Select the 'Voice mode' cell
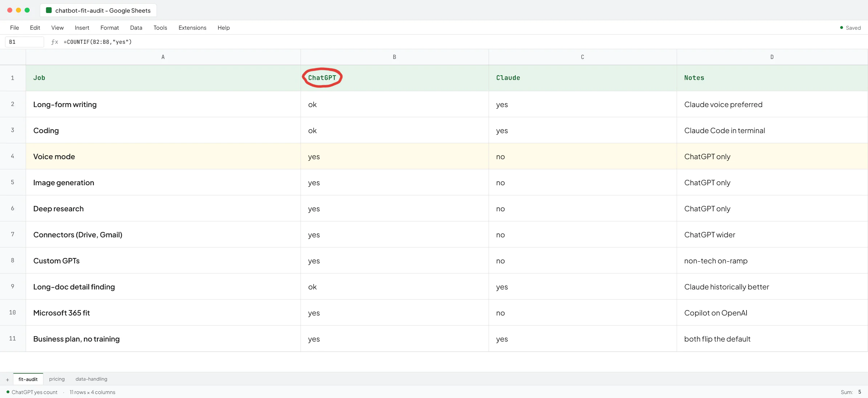Screen dimensions: 868x398 coord(163,156)
